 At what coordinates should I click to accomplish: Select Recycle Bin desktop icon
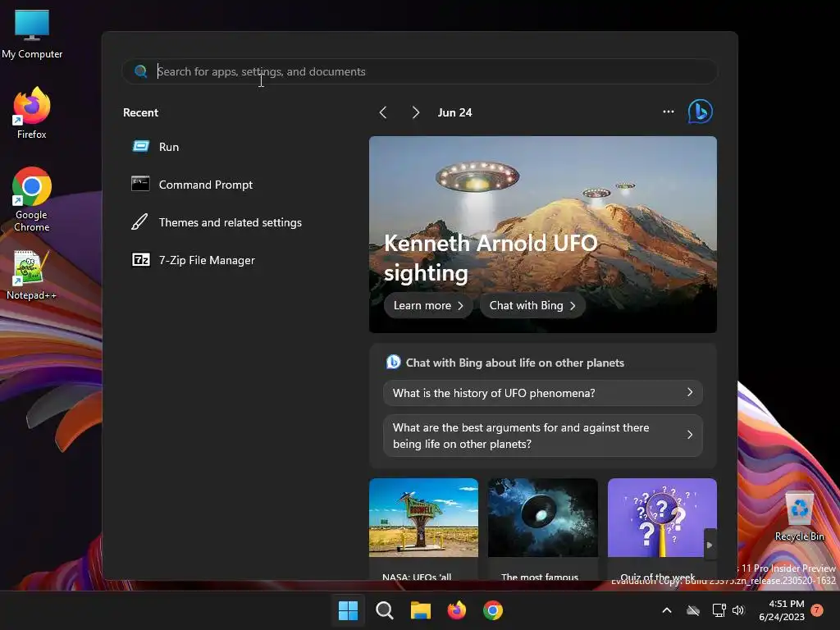point(799,517)
